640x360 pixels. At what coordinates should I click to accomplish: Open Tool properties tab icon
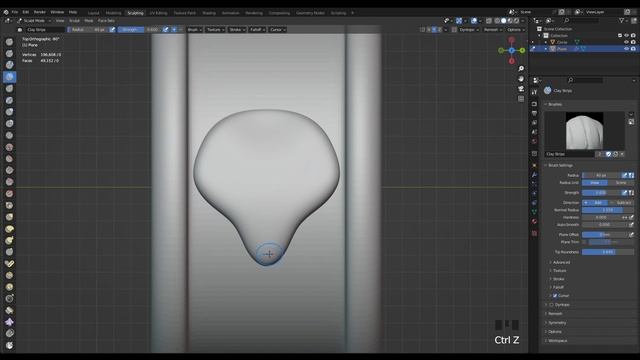tap(534, 92)
